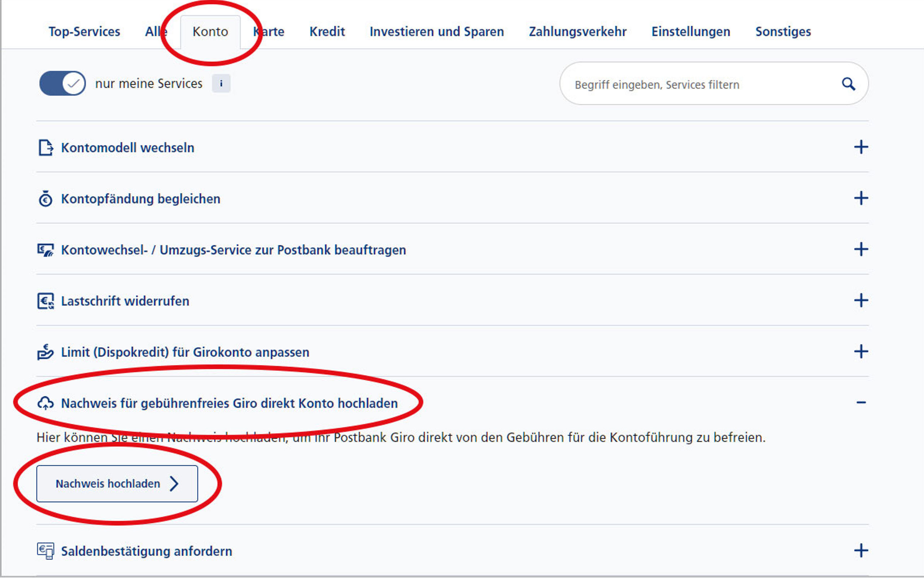The image size is (924, 578).
Task: Expand Kontopfändung begleichen with plus sign
Action: click(861, 198)
